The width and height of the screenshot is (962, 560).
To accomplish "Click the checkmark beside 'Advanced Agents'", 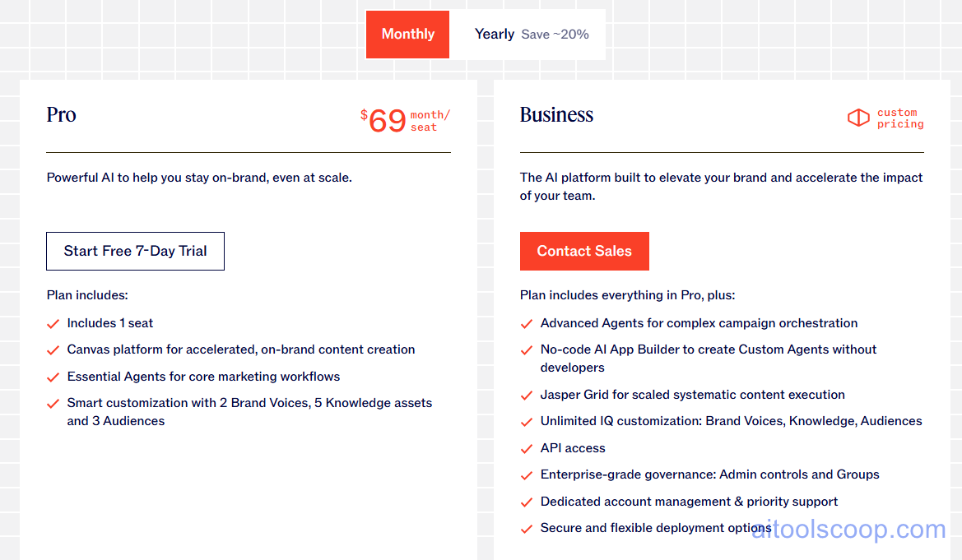I will coord(527,323).
